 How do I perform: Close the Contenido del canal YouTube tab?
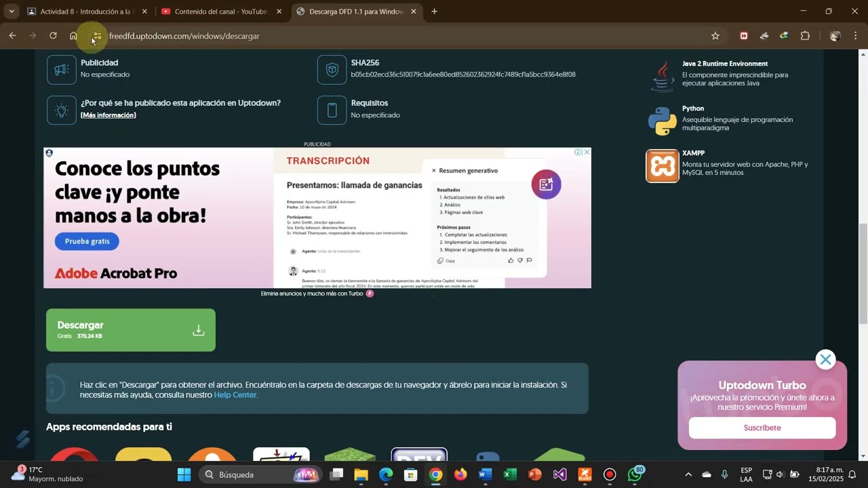(279, 12)
